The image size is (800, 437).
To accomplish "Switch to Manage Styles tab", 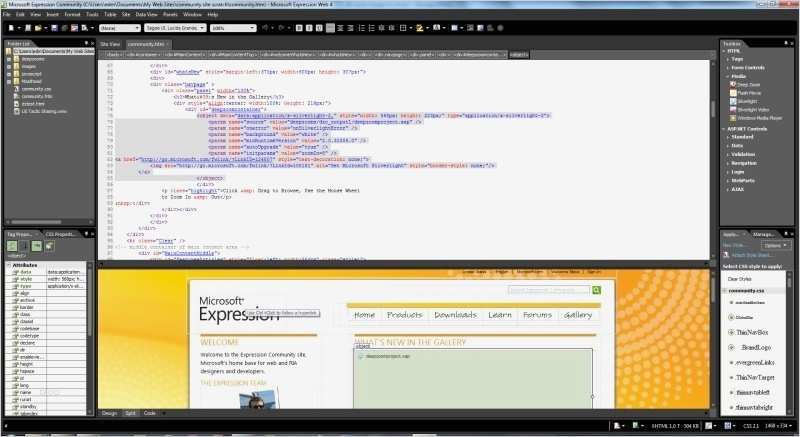I will coord(763,234).
